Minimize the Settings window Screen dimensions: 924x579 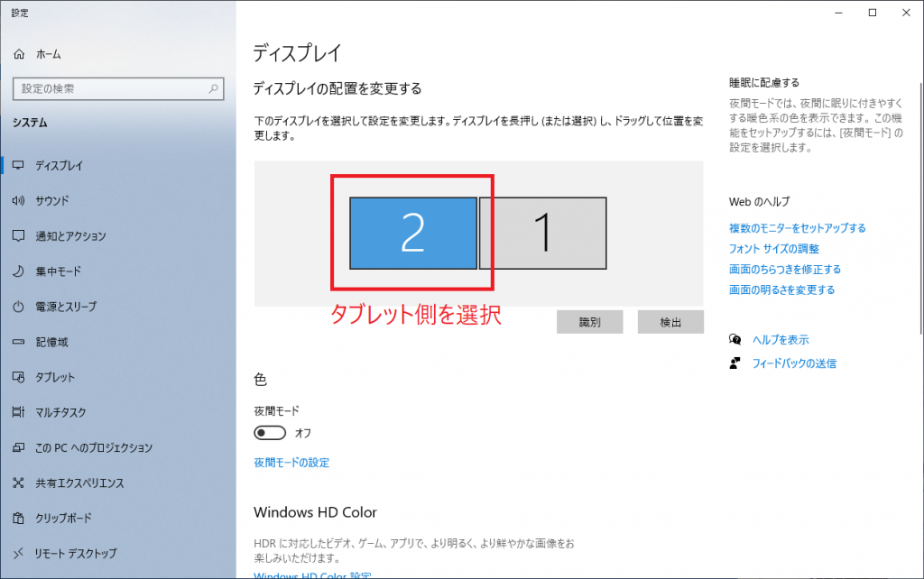(x=838, y=13)
